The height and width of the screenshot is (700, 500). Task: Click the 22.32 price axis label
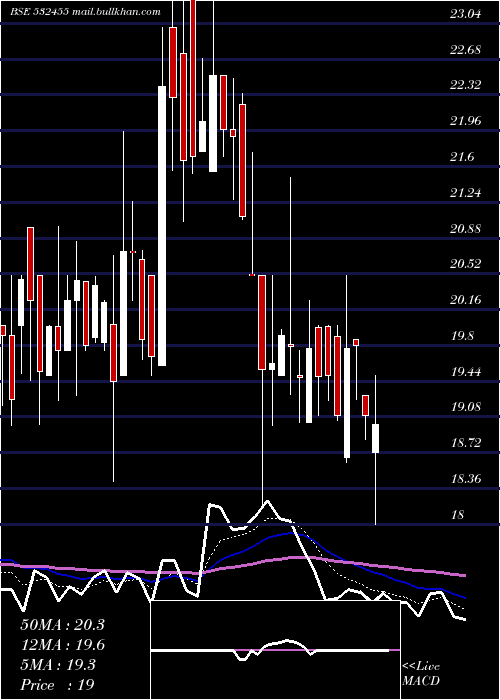click(466, 85)
